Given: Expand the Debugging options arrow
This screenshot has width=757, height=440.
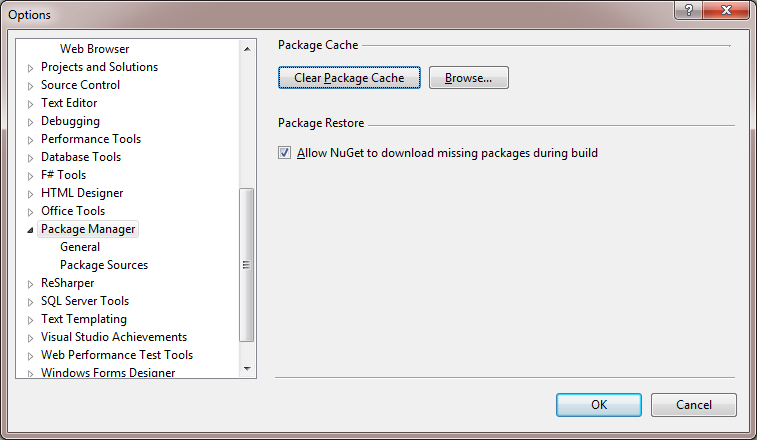Looking at the screenshot, I should [x=30, y=122].
